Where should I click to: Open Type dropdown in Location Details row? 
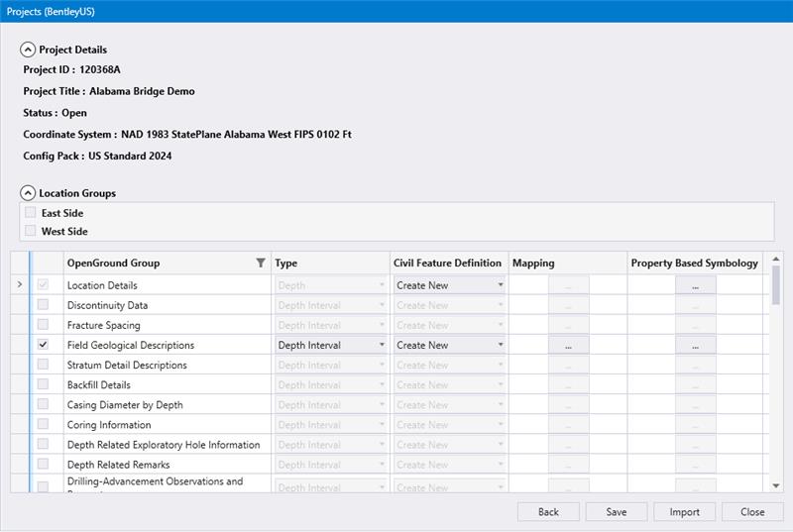[331, 285]
